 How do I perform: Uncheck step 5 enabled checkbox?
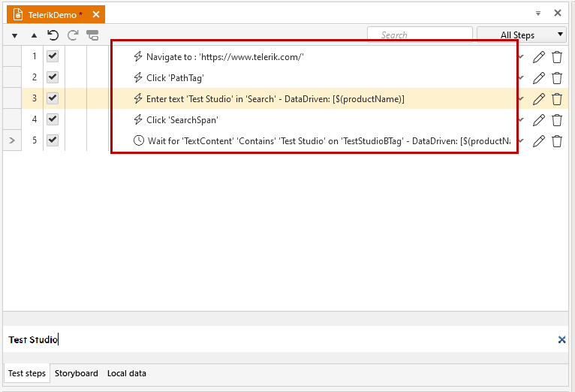[53, 140]
